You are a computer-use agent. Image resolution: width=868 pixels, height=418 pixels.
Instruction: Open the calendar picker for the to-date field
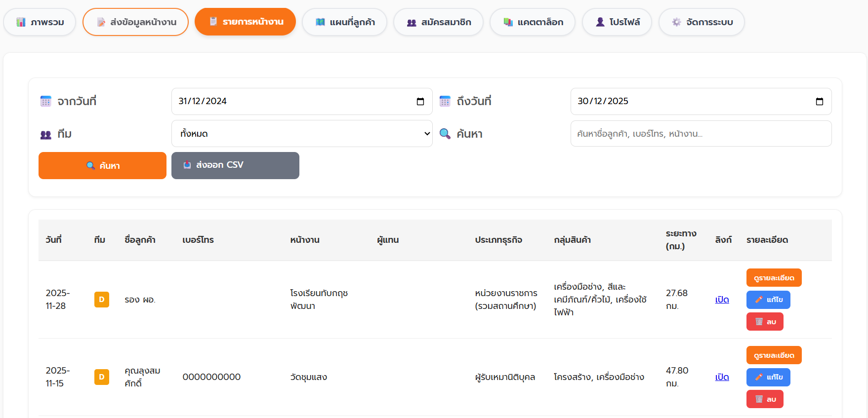point(819,102)
